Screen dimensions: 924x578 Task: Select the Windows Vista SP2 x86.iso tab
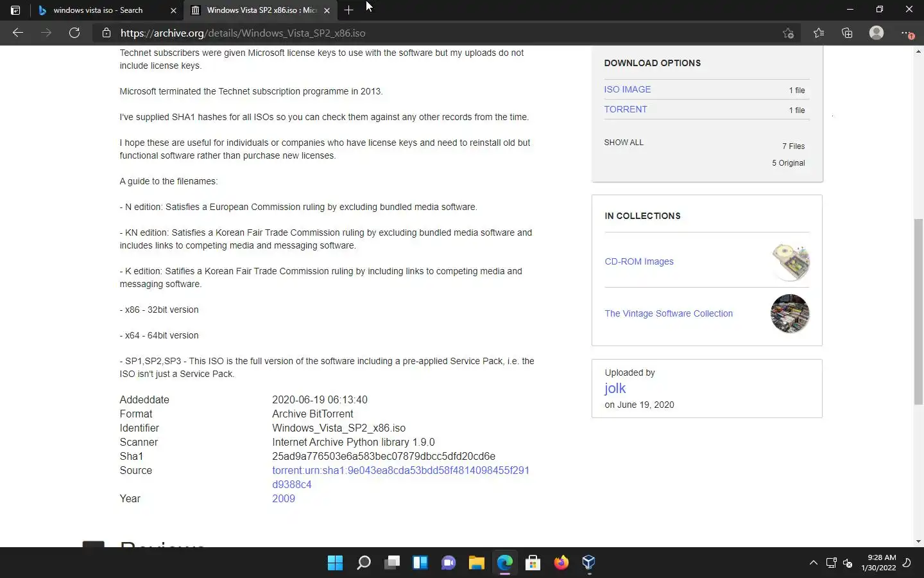262,10
